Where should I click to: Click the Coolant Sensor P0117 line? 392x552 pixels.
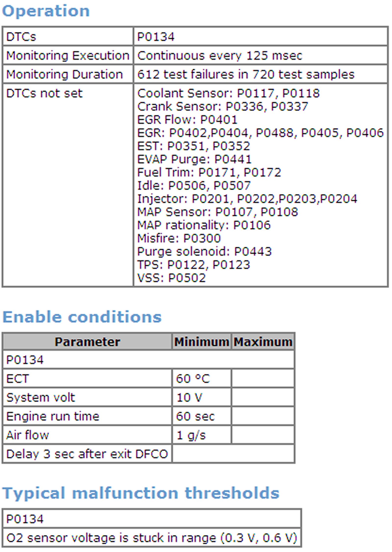(228, 93)
